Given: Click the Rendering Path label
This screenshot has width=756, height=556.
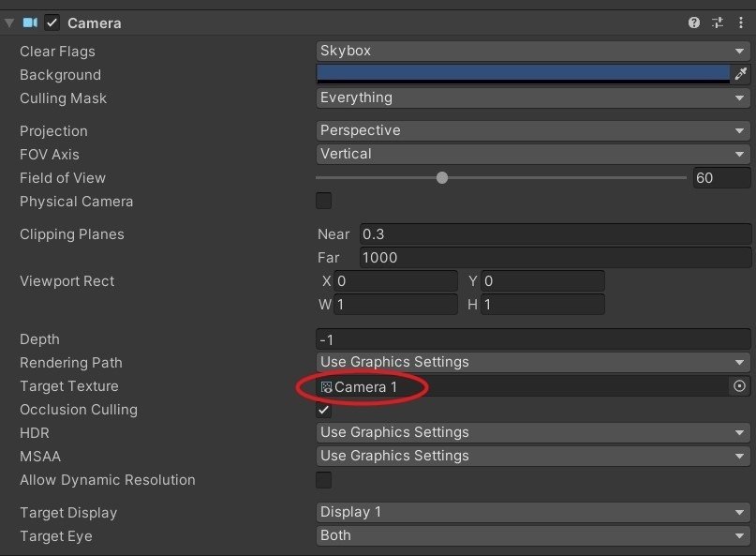Looking at the screenshot, I should point(71,363).
